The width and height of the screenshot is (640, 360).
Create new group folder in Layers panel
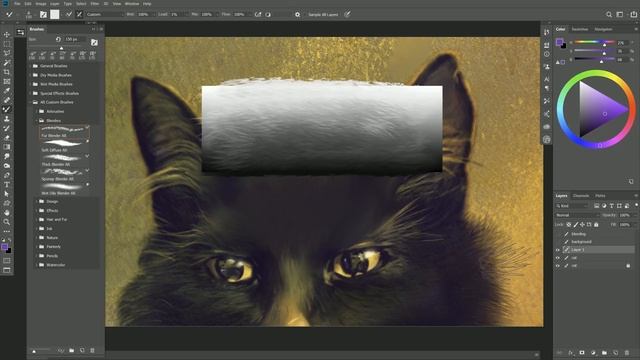click(x=604, y=353)
